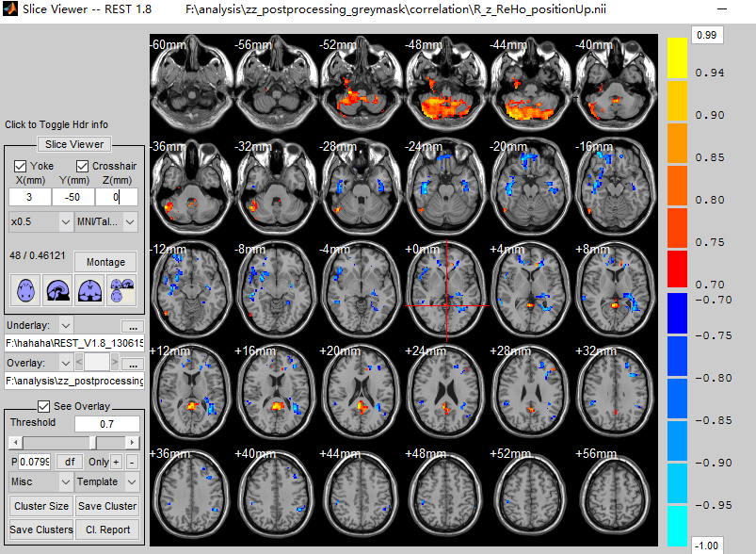The width and height of the screenshot is (756, 554).
Task: Click the red colorbar swatch near 0.70
Action: pyautogui.click(x=678, y=269)
